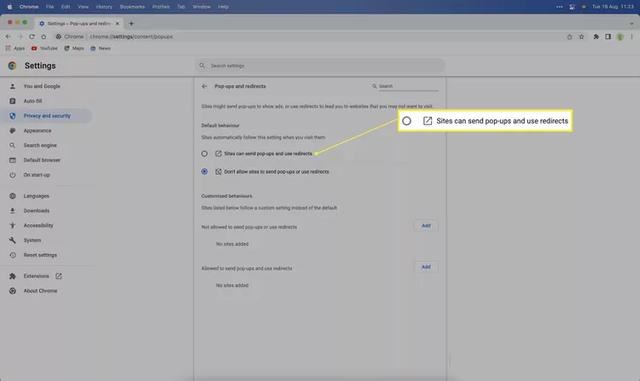Open Window menu in menu bar
The width and height of the screenshot is (640, 381).
pyautogui.click(x=201, y=7)
